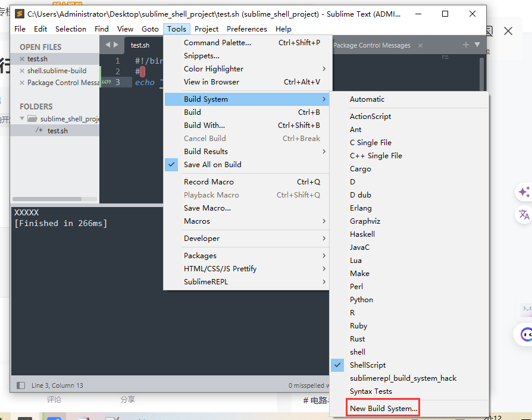Click the 评论 link in background page

point(54,400)
